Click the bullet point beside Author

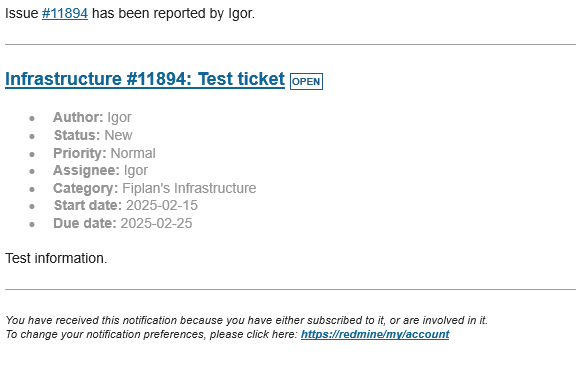32,118
